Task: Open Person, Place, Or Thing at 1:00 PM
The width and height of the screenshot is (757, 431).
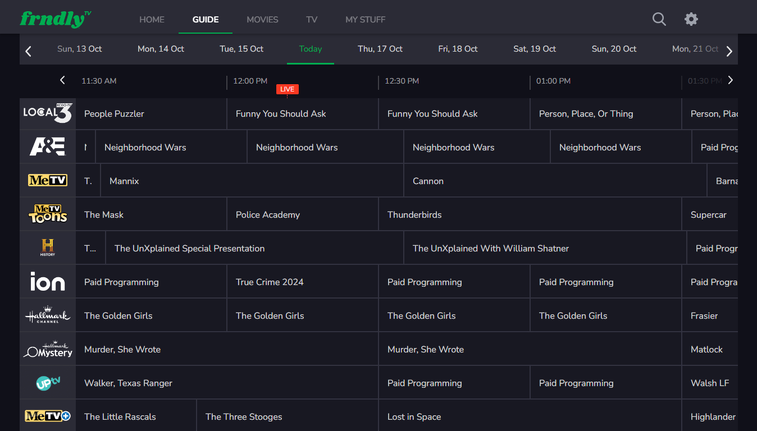Action: click(x=605, y=113)
